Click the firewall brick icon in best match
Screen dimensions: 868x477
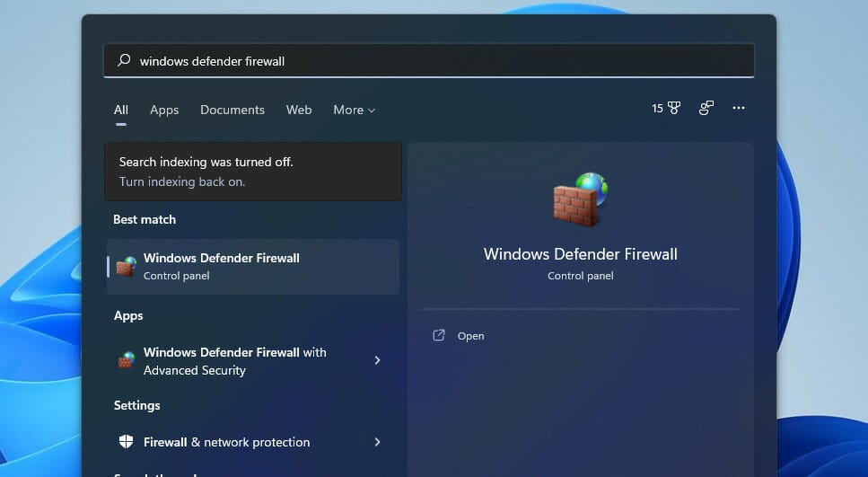(x=127, y=267)
